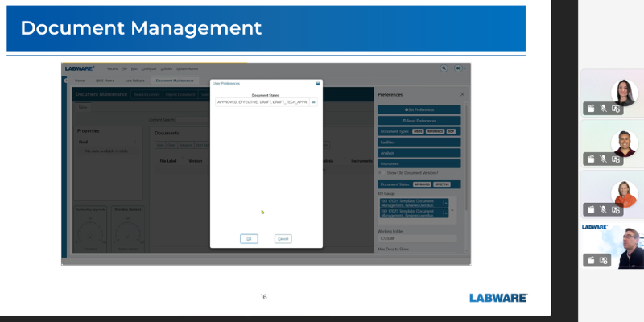The width and height of the screenshot is (644, 322).
Task: Click the Content Search input field
Action: point(193,120)
